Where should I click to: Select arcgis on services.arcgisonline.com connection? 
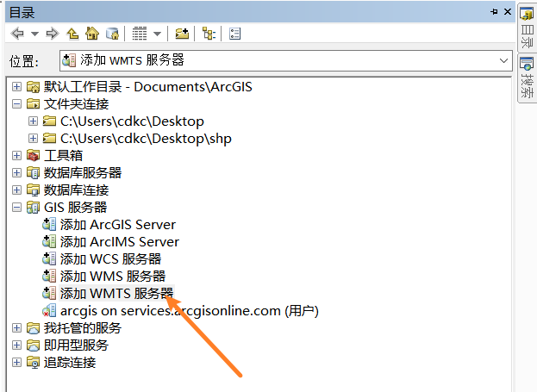click(190, 311)
